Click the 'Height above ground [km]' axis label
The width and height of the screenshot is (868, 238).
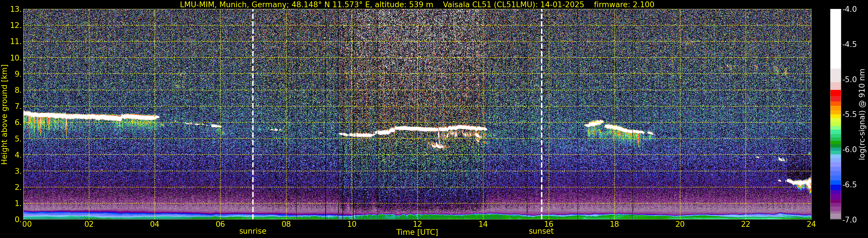pos(4,114)
